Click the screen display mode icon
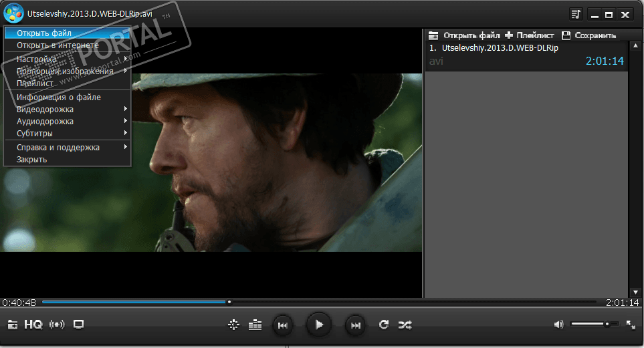 pos(78,325)
